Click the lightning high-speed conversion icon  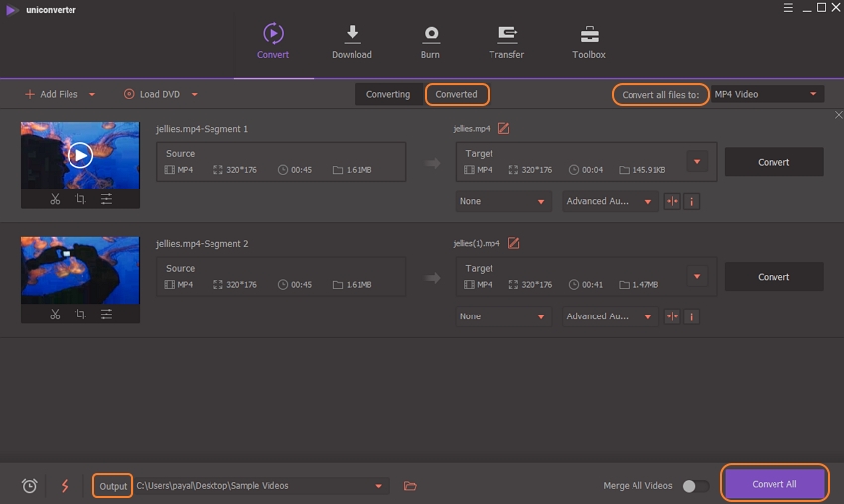point(66,486)
